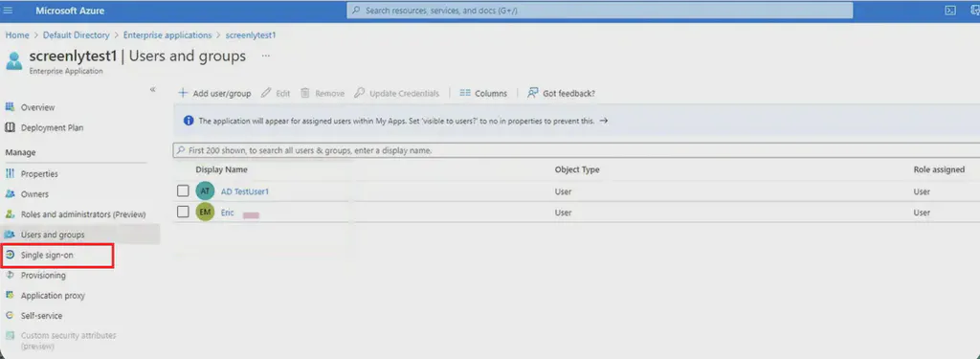
Task: Click the Got feedback person icon
Action: click(532, 93)
